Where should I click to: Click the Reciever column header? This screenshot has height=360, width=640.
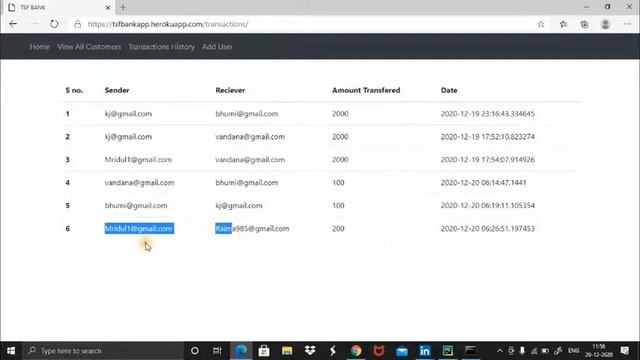tap(230, 90)
